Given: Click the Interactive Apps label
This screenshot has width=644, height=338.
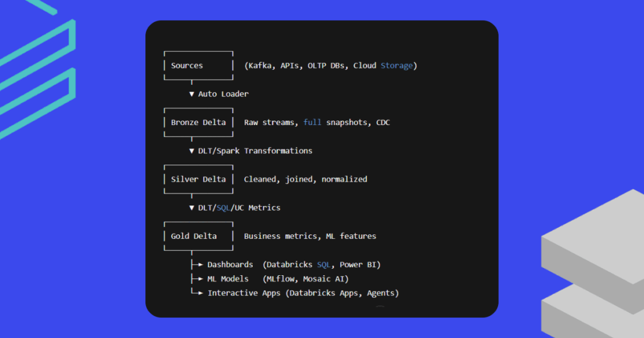Looking at the screenshot, I should pyautogui.click(x=244, y=293).
